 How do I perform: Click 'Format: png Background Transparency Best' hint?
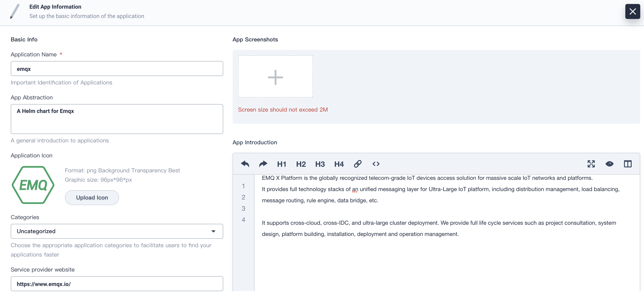pos(122,170)
